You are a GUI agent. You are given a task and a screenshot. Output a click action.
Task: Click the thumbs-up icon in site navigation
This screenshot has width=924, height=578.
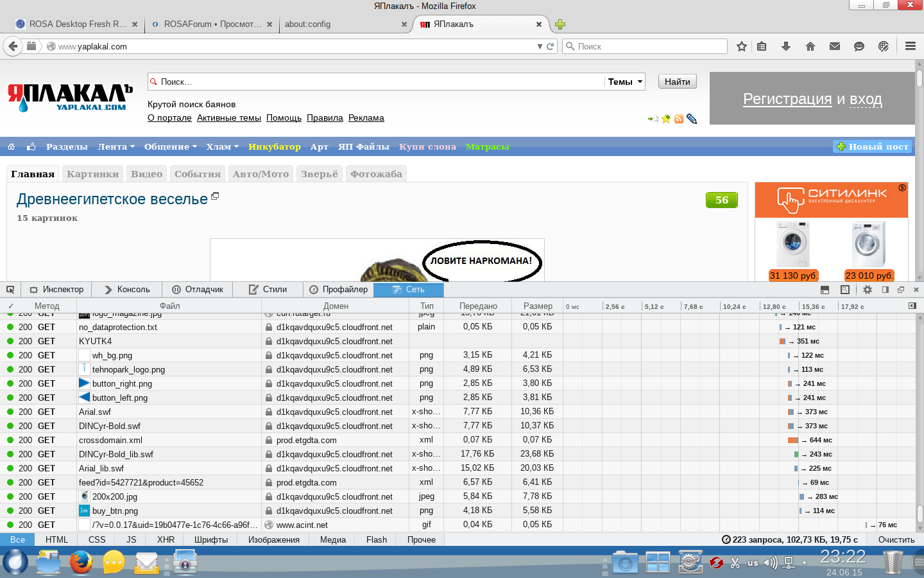[x=31, y=146]
